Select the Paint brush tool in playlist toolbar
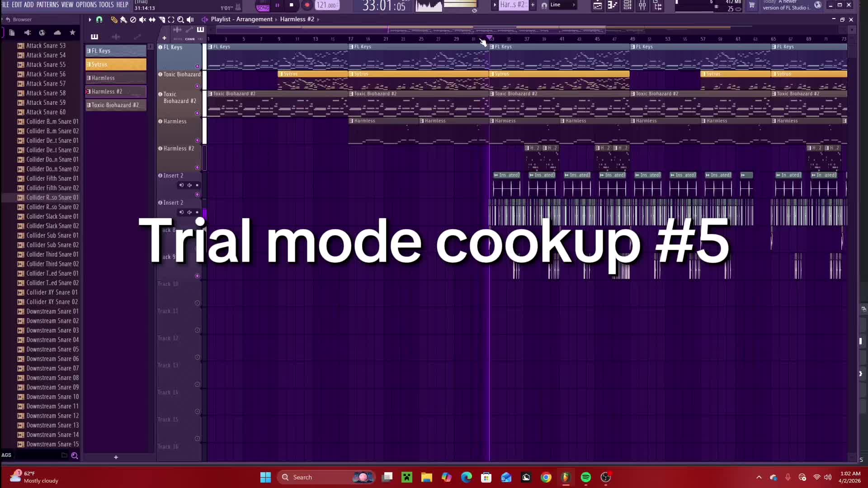Viewport: 868px width, 488px height. click(123, 19)
